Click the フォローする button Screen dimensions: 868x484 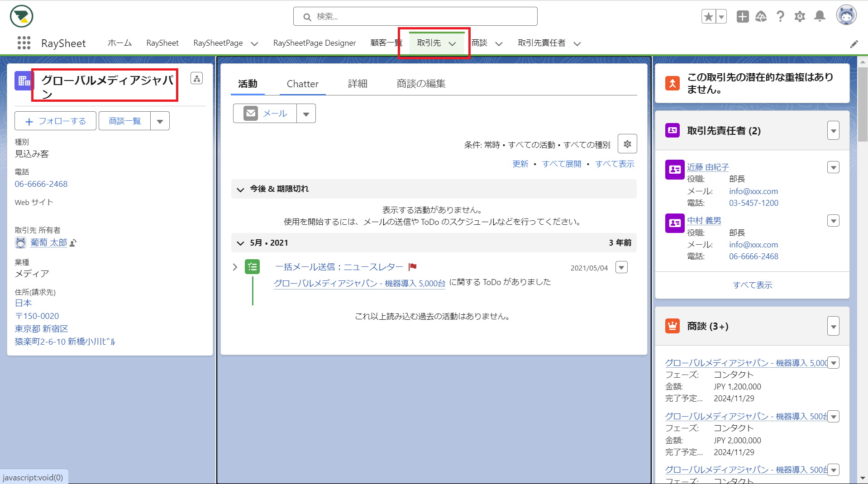pyautogui.click(x=55, y=121)
